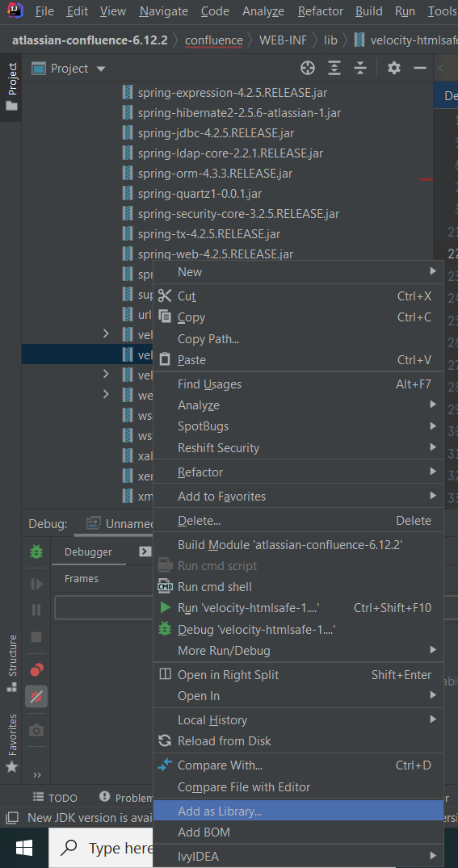Toggle the Project tool window sidebar tab
Viewport: 458px width, 868px height.
(x=11, y=87)
